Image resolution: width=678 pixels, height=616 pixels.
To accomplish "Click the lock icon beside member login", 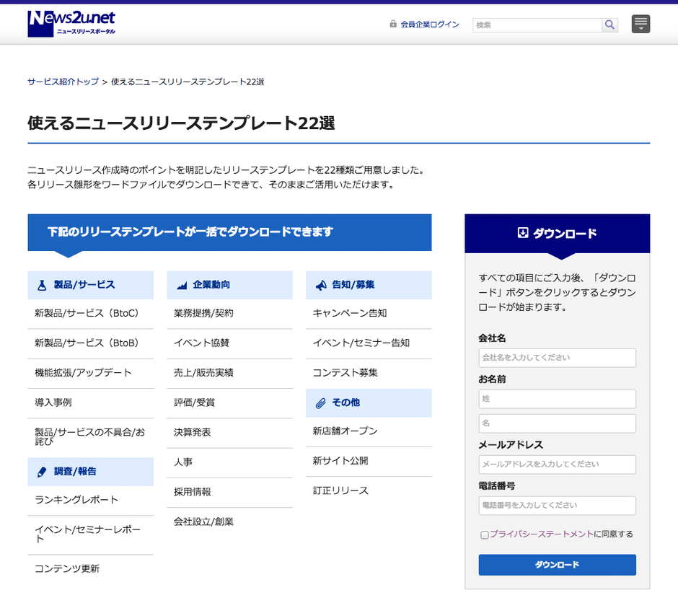I will click(x=393, y=24).
